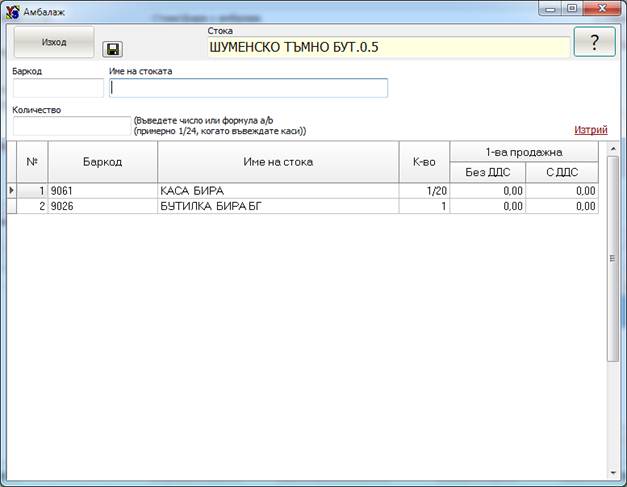Click the Стока field ШУМЕНСКО ТЪМНО БУТ.0.5
The width and height of the screenshot is (627, 487).
(x=388, y=47)
